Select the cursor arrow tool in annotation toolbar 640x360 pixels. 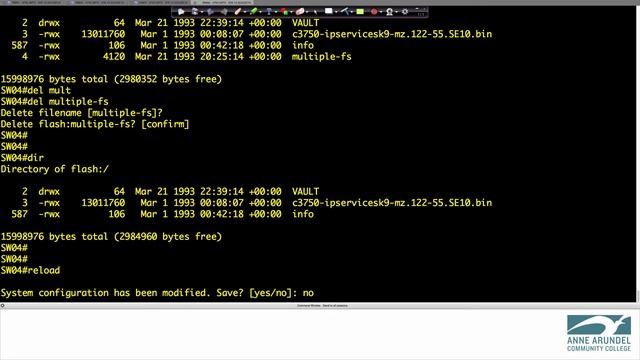[181, 12]
